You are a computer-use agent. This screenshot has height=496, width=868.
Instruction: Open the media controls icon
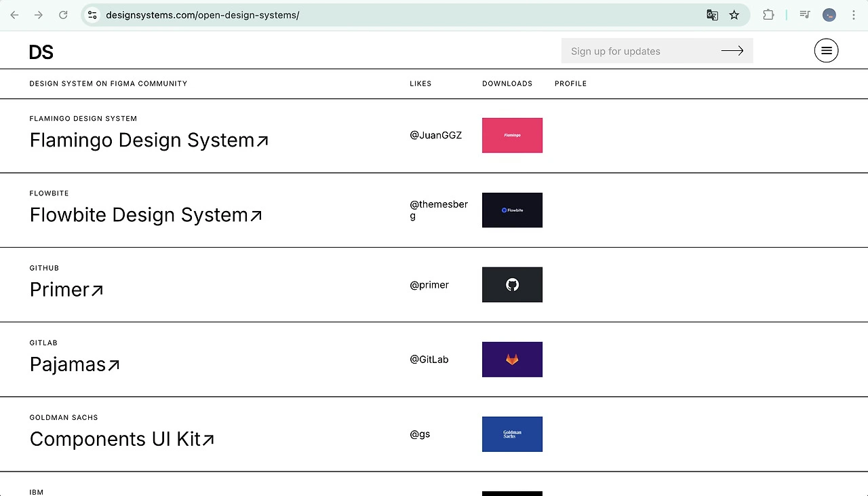805,15
